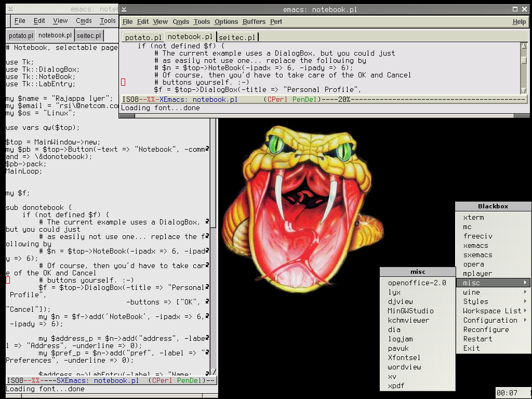Start dia from the misc submenu

pos(418,329)
